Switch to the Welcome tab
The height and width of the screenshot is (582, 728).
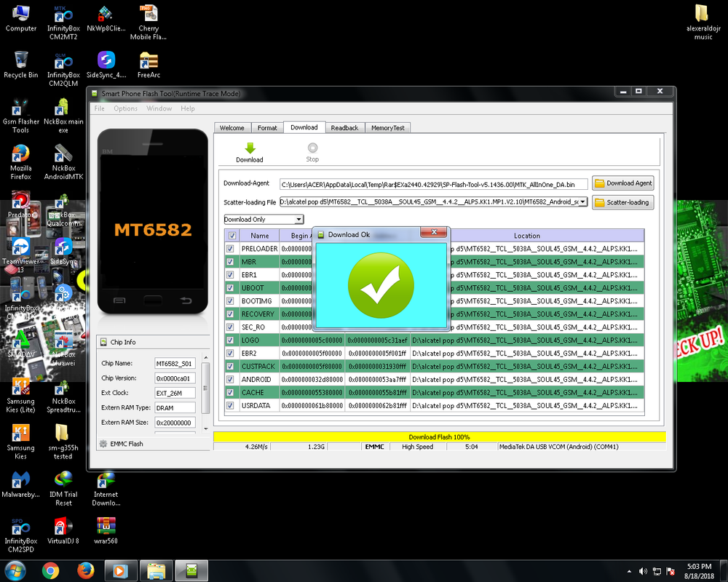pyautogui.click(x=232, y=127)
